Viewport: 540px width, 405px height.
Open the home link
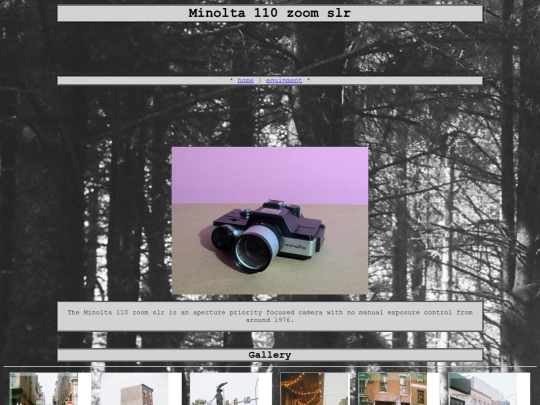coord(246,80)
